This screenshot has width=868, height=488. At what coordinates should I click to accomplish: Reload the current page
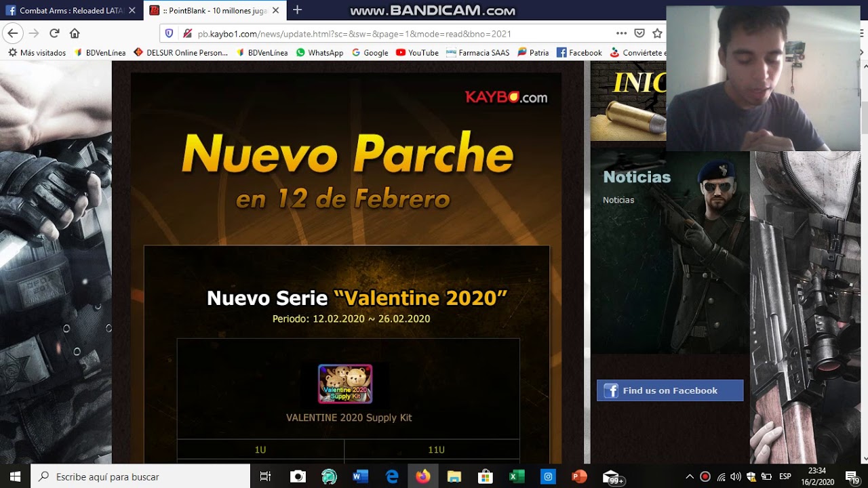(54, 33)
